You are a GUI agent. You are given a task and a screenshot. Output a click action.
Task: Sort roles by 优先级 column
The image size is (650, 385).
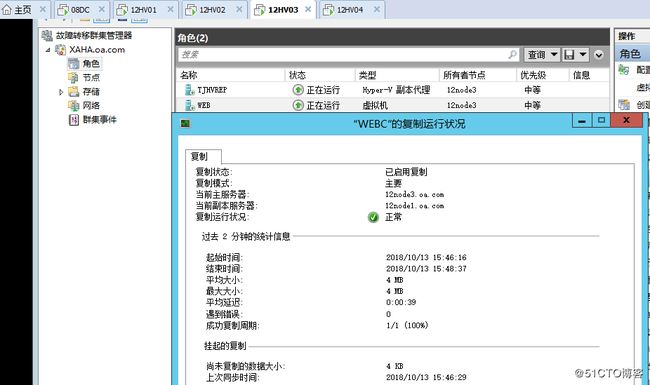pos(543,75)
